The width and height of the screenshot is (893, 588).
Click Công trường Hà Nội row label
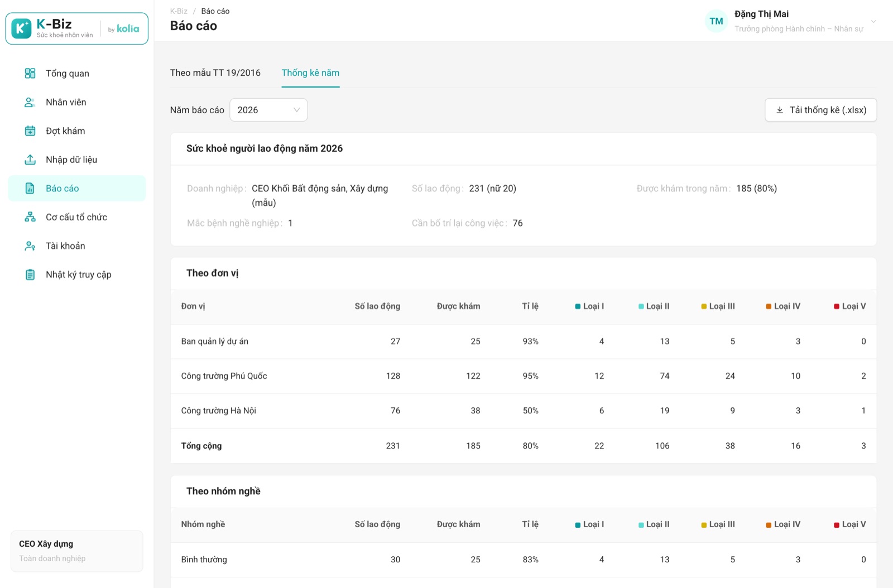(x=218, y=411)
